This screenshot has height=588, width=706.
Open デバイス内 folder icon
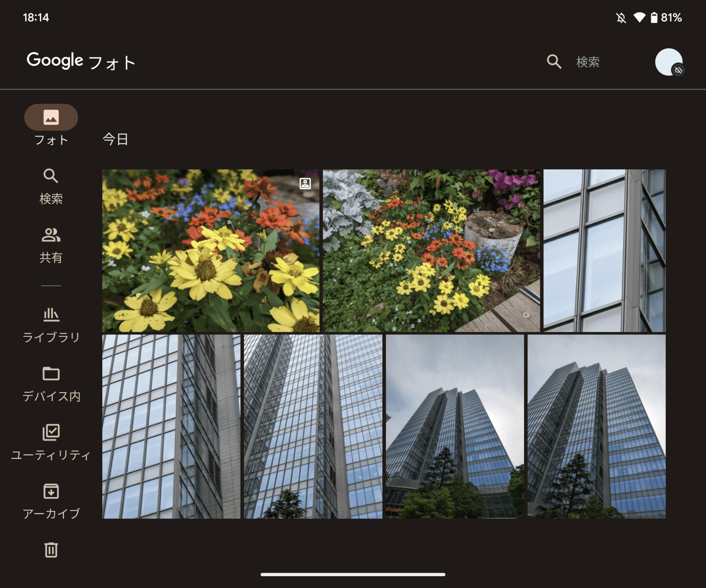click(x=51, y=374)
